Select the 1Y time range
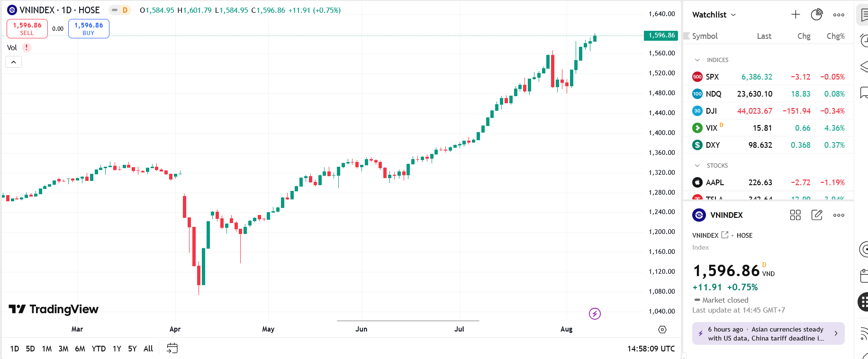 click(x=117, y=349)
